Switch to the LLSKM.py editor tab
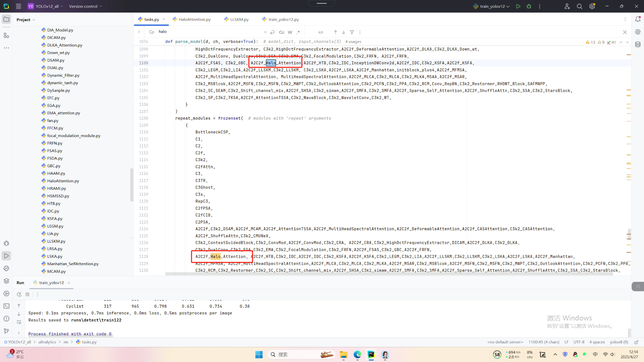Screen dimensions: 644x362 (x=239, y=19)
